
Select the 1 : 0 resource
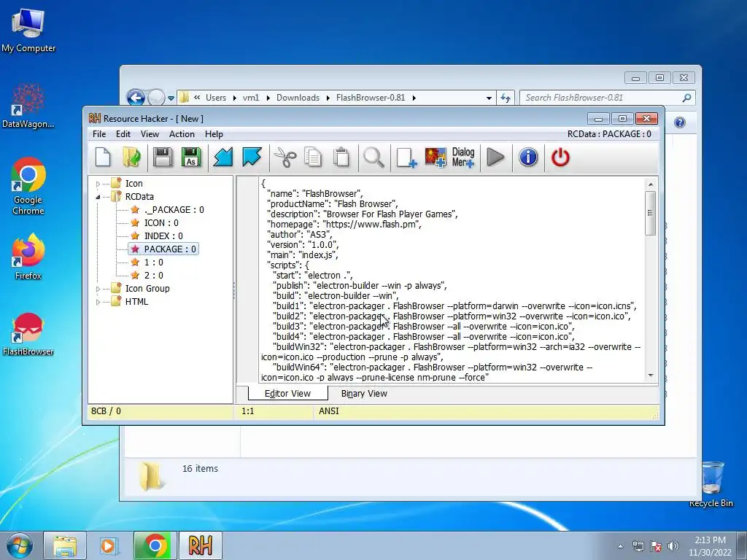point(153,262)
